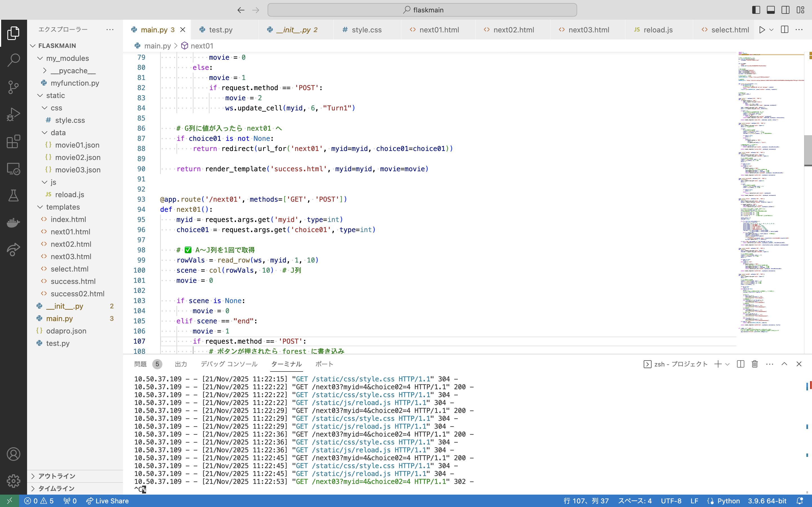The width and height of the screenshot is (812, 507).
Task: Toggle the bottom panel layout button
Action: 771,10
